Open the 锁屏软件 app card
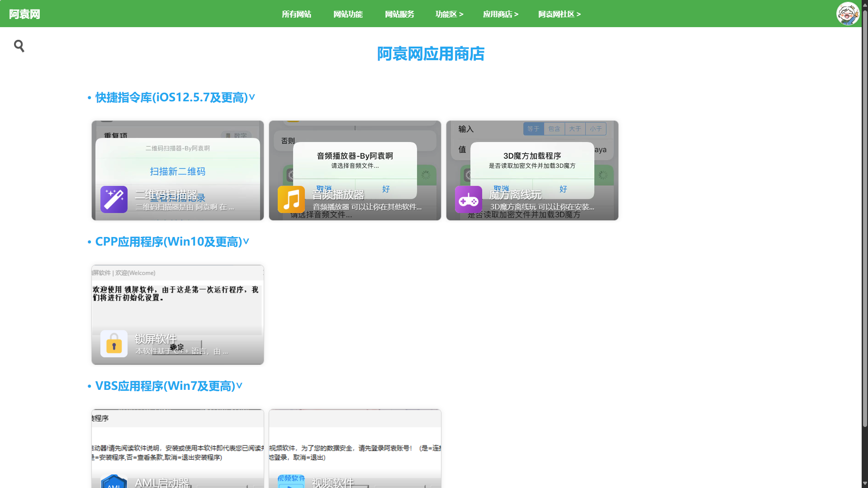The height and width of the screenshot is (488, 868). pos(178,315)
